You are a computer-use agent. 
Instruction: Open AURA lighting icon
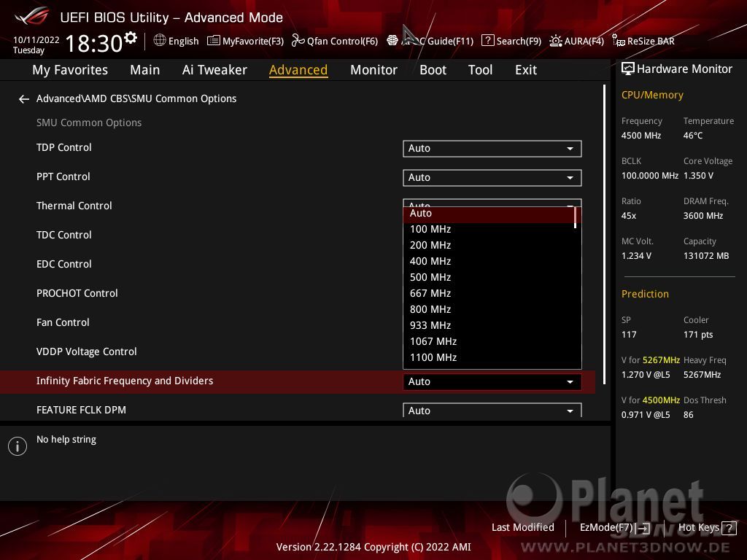tap(555, 41)
